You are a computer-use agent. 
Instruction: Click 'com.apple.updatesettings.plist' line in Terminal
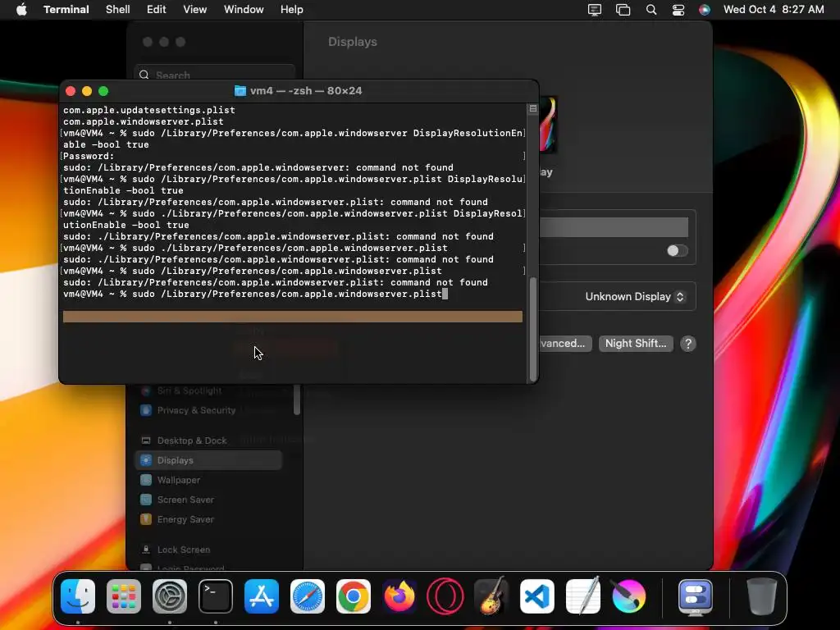pyautogui.click(x=149, y=111)
